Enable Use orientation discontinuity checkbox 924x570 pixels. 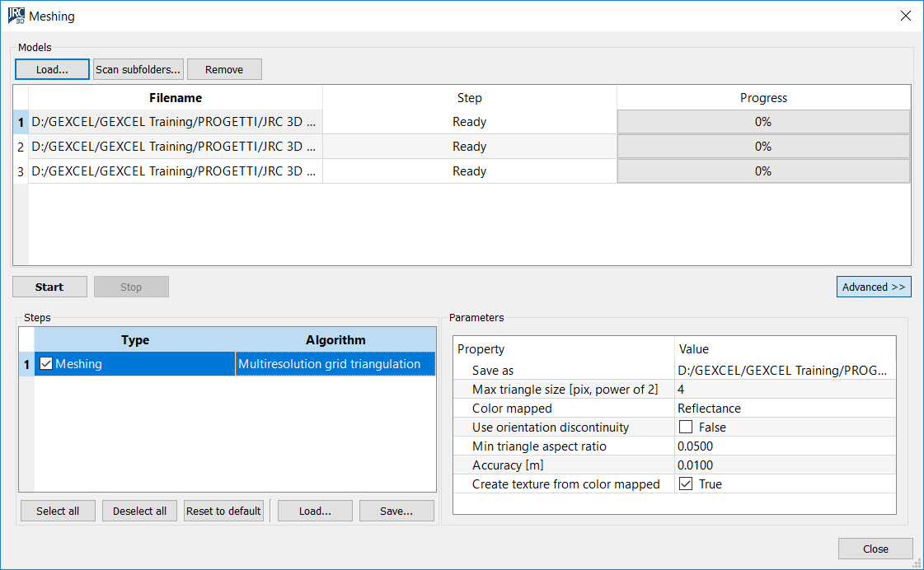pos(685,427)
